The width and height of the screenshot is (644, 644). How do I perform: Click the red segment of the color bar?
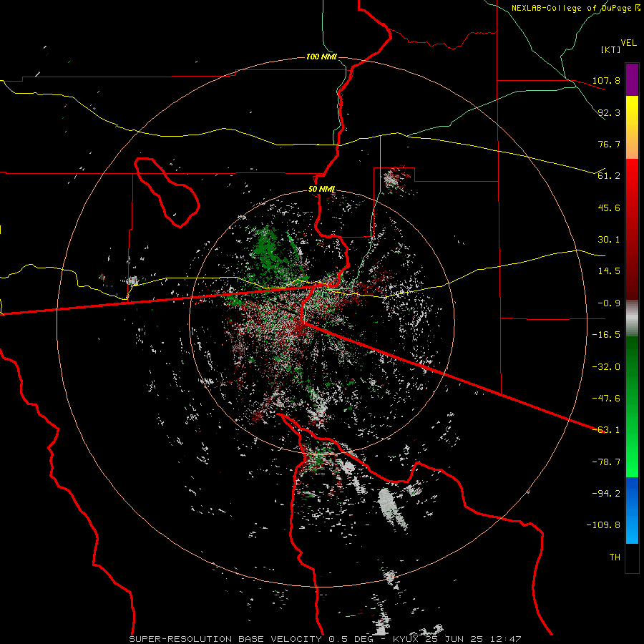(632, 229)
